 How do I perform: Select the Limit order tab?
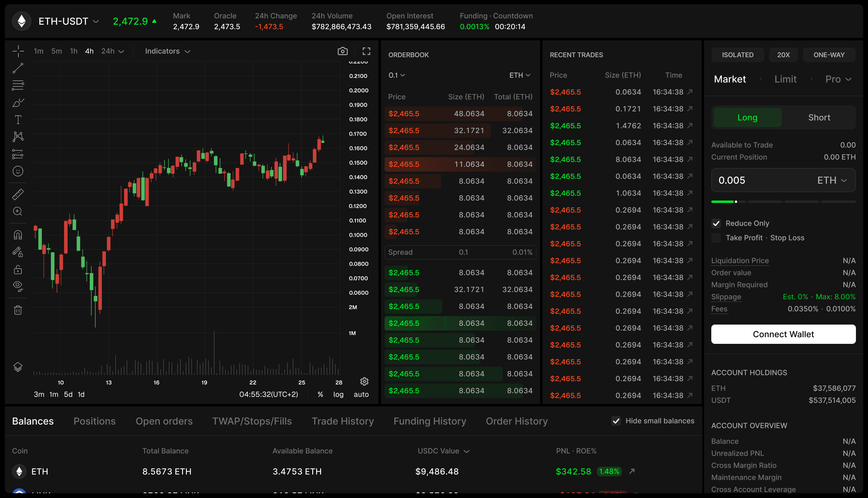[785, 79]
